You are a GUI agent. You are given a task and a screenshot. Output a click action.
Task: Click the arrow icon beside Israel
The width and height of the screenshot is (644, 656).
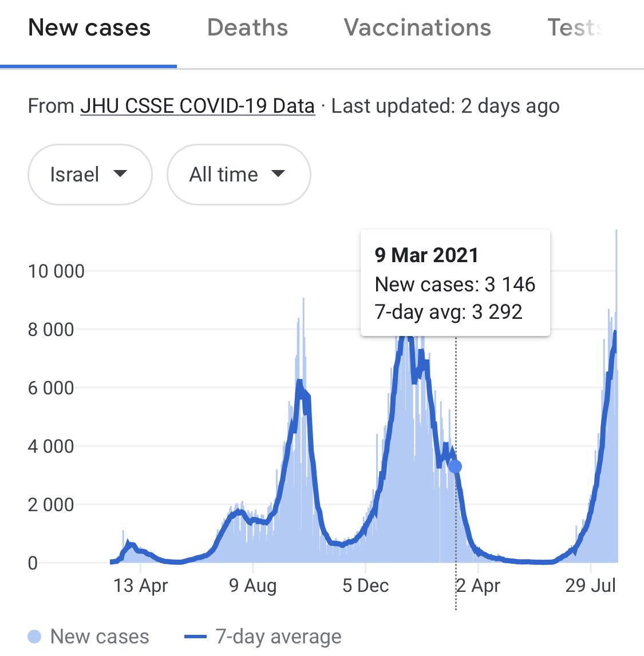(120, 174)
